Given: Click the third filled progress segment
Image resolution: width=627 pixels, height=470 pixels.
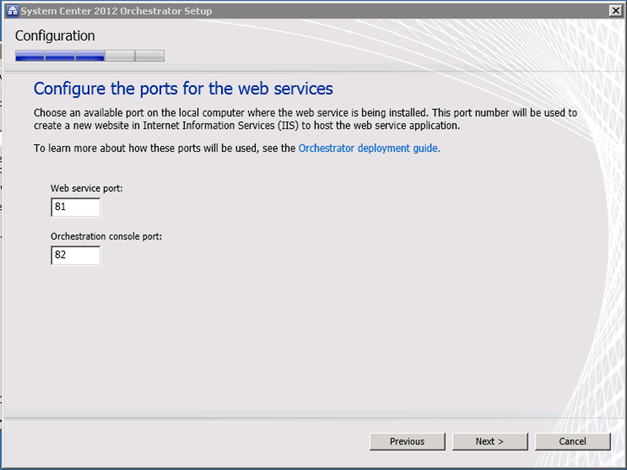Looking at the screenshot, I should (x=90, y=56).
